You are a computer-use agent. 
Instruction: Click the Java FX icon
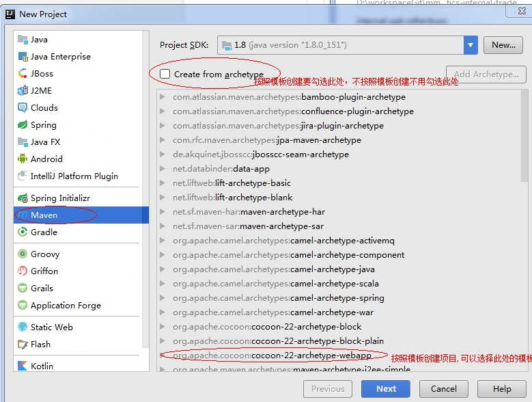pos(23,142)
